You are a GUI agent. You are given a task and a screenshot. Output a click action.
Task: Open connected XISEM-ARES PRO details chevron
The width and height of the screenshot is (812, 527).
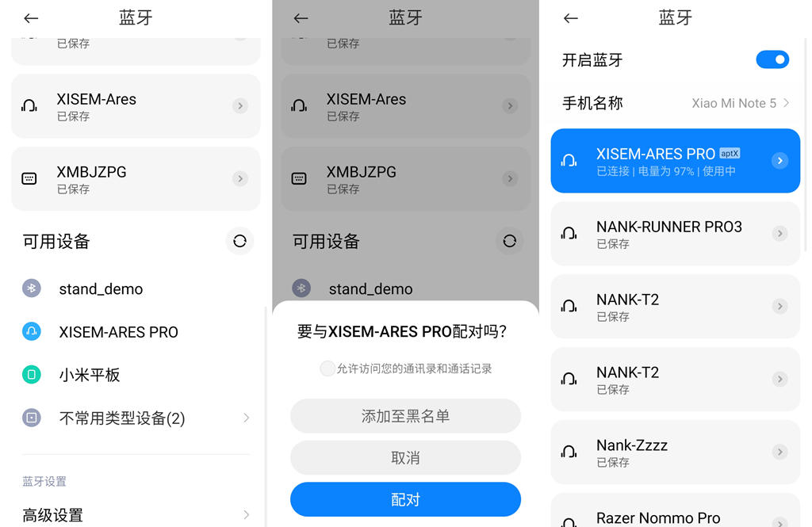point(780,161)
